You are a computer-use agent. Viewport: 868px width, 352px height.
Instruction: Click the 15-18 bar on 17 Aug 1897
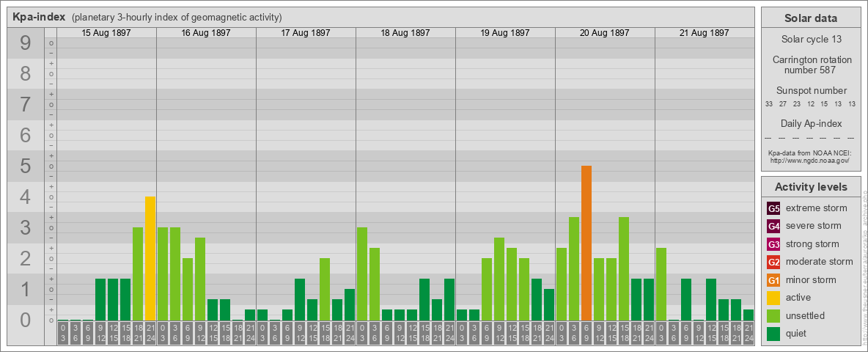coord(325,290)
